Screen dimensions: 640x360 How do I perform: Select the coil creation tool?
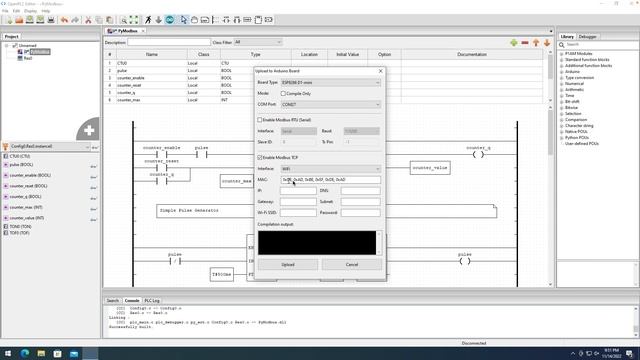click(226, 20)
